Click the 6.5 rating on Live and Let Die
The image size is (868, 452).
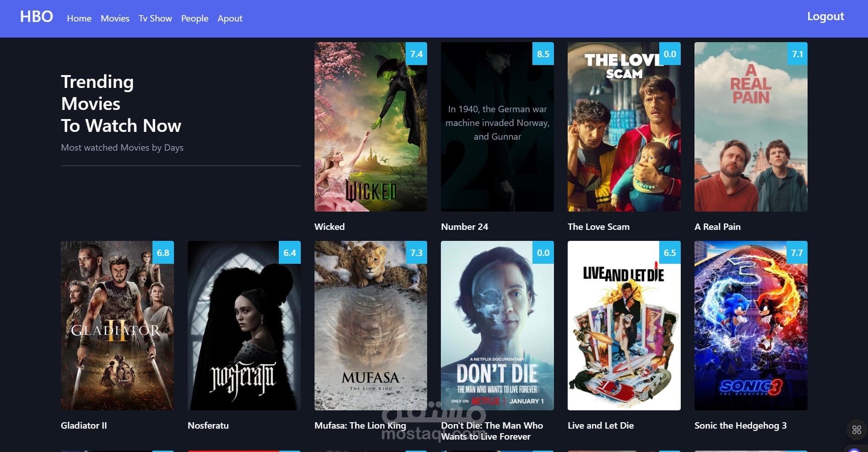(670, 252)
